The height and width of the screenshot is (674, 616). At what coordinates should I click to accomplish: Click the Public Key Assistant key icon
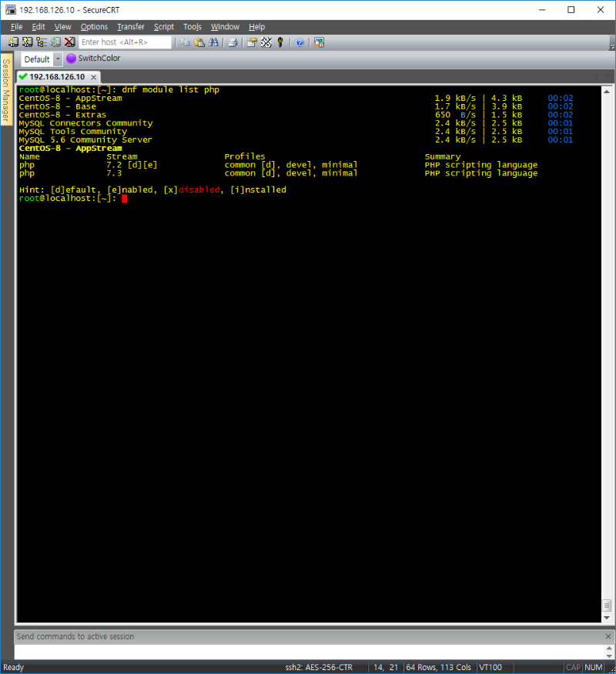[x=280, y=42]
